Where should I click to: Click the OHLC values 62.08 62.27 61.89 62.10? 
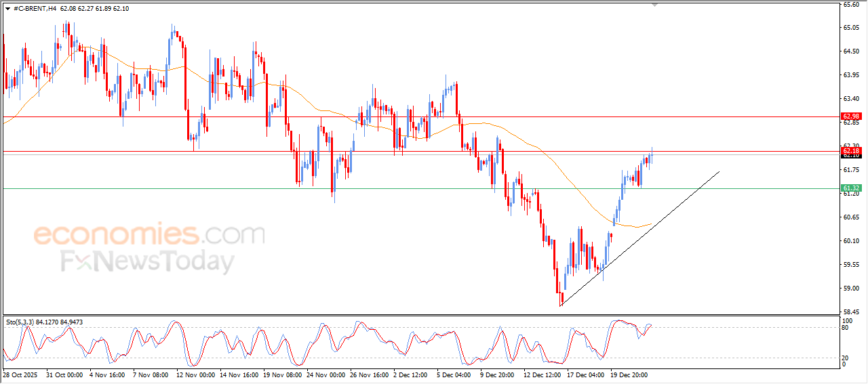[94, 8]
